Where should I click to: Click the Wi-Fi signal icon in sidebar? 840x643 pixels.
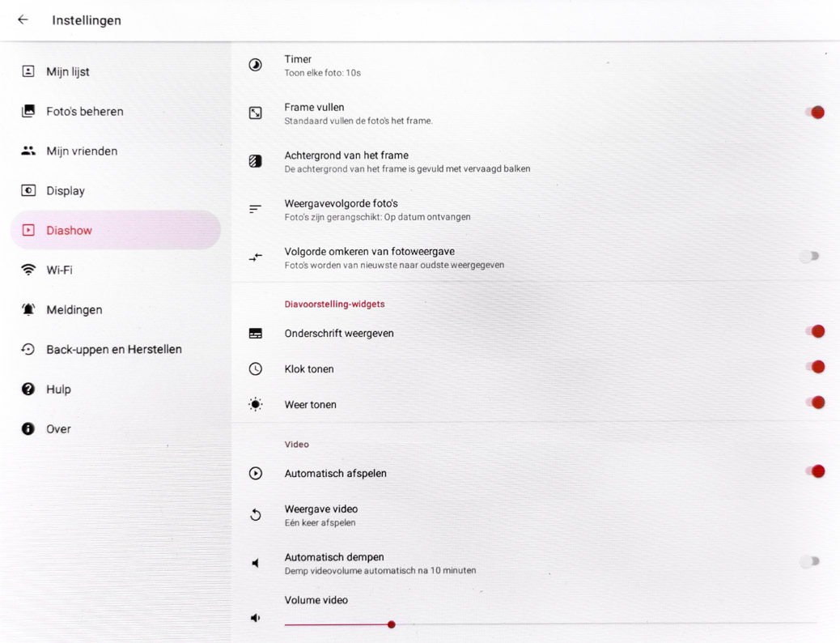pyautogui.click(x=28, y=270)
